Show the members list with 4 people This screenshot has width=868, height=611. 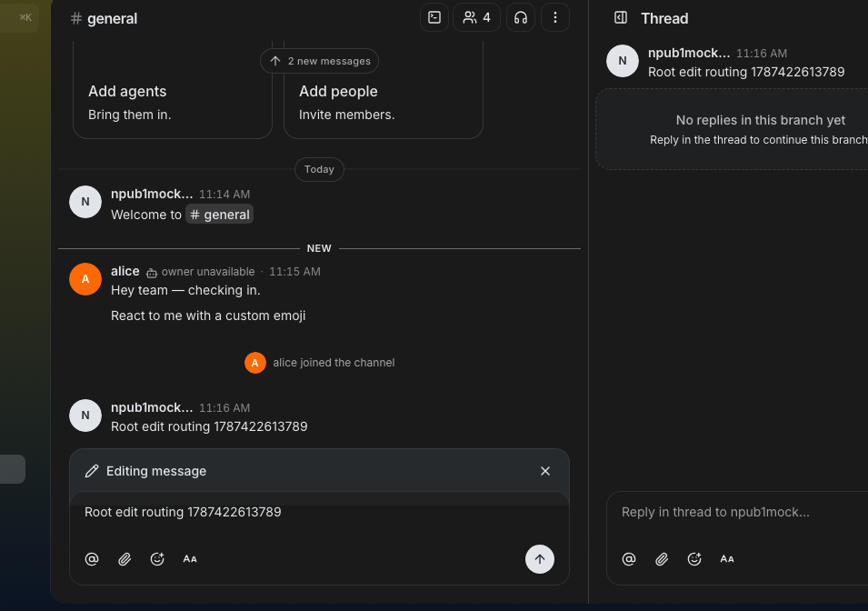(476, 17)
